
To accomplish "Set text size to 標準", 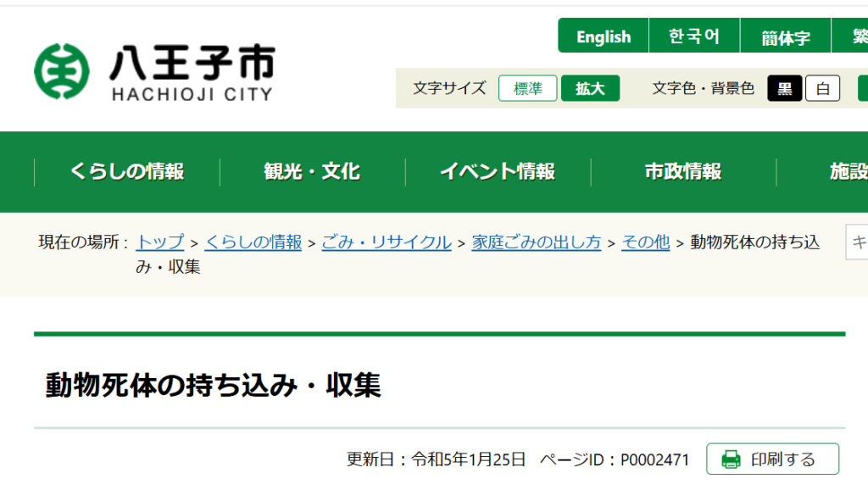I will (527, 88).
